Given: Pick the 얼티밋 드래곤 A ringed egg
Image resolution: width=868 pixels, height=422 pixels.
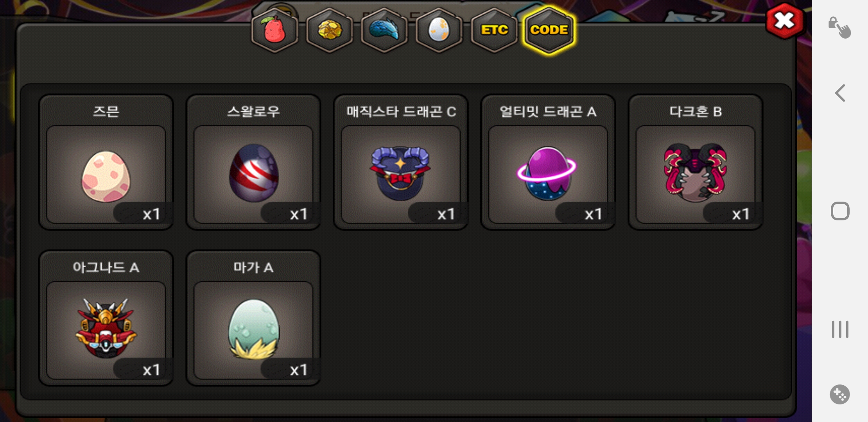Looking at the screenshot, I should coord(548,162).
